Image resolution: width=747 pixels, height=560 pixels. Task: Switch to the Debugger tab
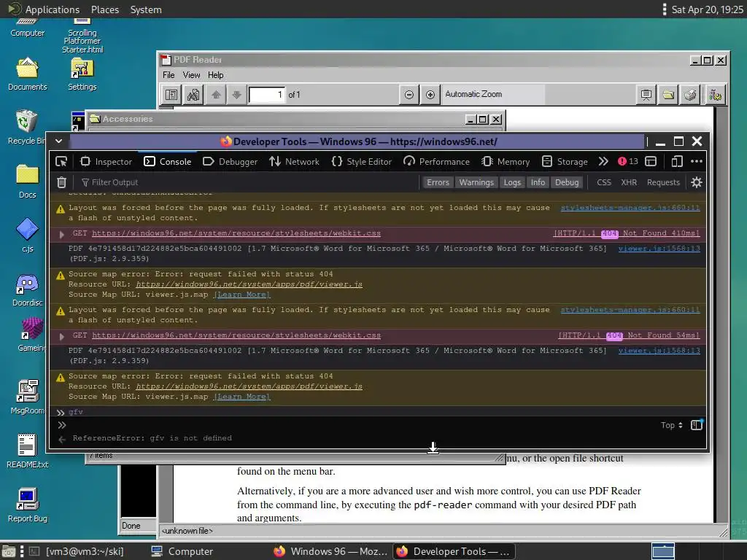230,161
